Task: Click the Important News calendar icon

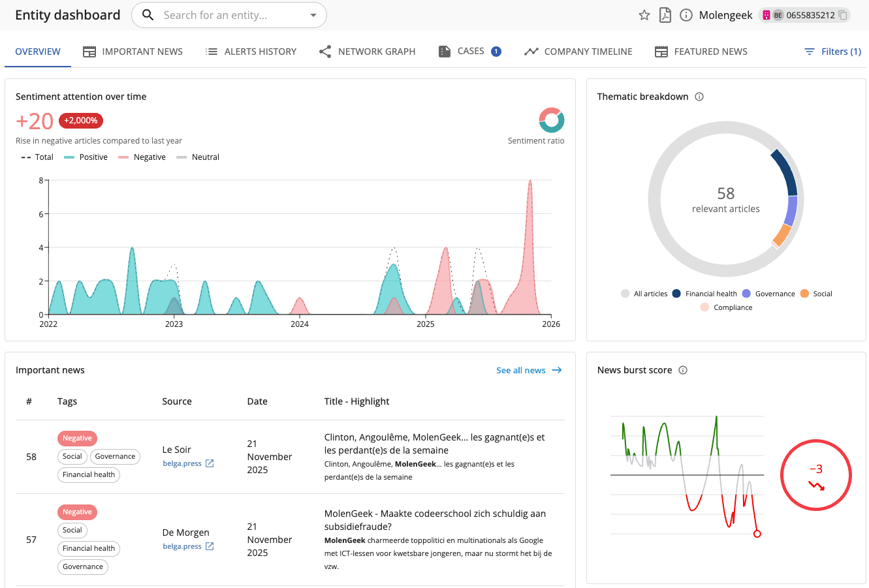Action: pyautogui.click(x=89, y=51)
